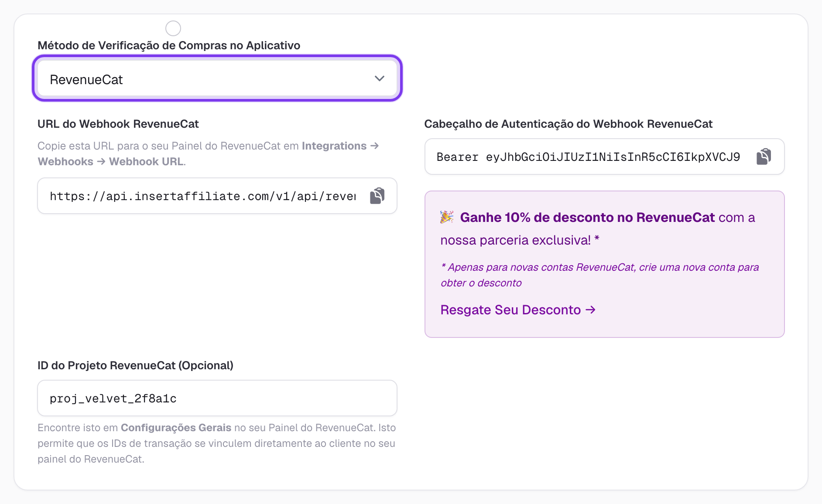Image resolution: width=822 pixels, height=504 pixels.
Task: Copy the RevenueCat webhook URL to clipboard
Action: (x=377, y=196)
